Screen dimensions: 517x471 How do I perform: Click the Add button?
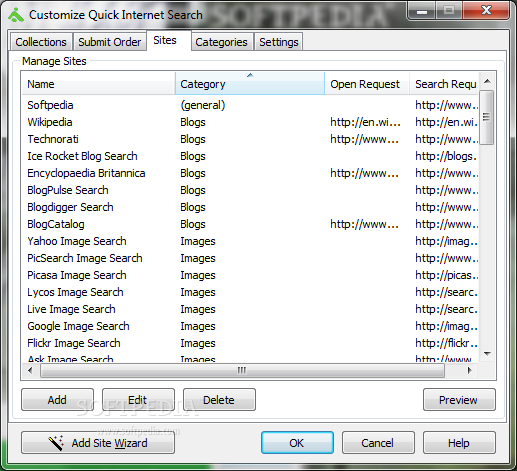57,400
